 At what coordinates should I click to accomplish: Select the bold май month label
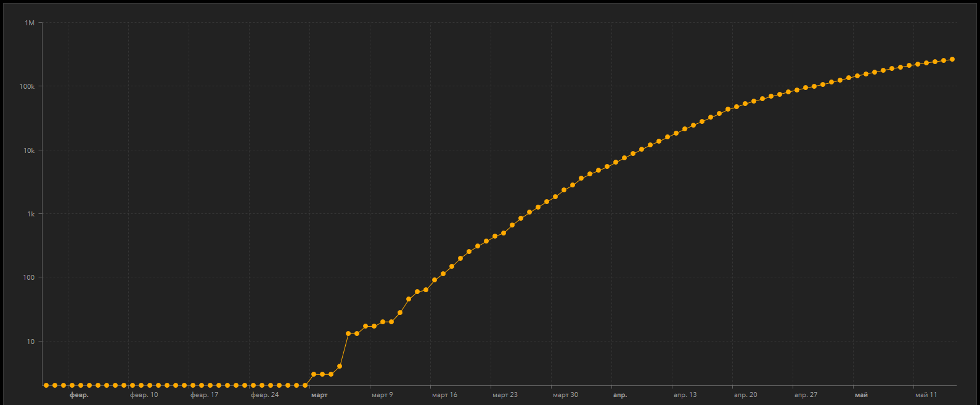click(861, 395)
